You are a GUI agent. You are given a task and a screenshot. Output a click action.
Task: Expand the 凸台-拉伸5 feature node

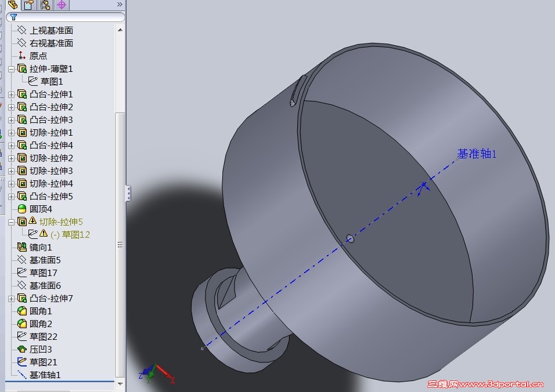(12, 196)
